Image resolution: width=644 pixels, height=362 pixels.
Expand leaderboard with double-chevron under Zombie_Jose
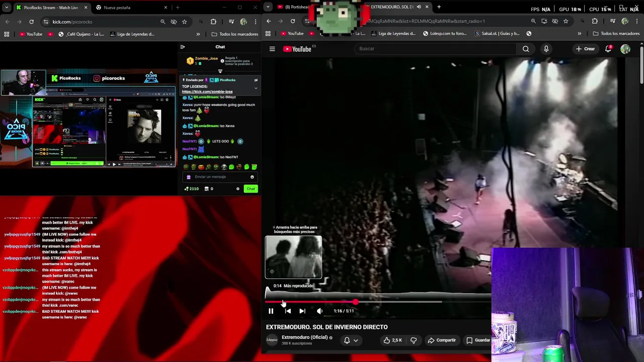coord(220,71)
